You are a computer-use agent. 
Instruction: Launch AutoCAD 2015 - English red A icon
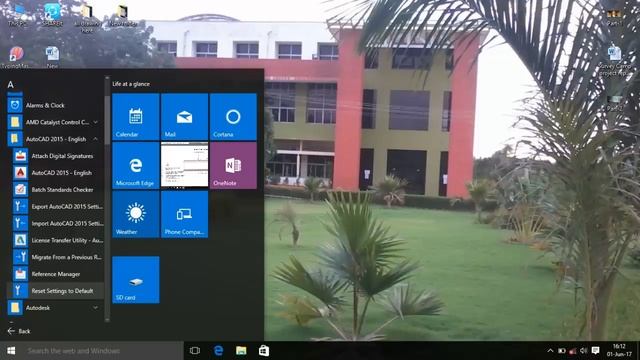pos(20,173)
